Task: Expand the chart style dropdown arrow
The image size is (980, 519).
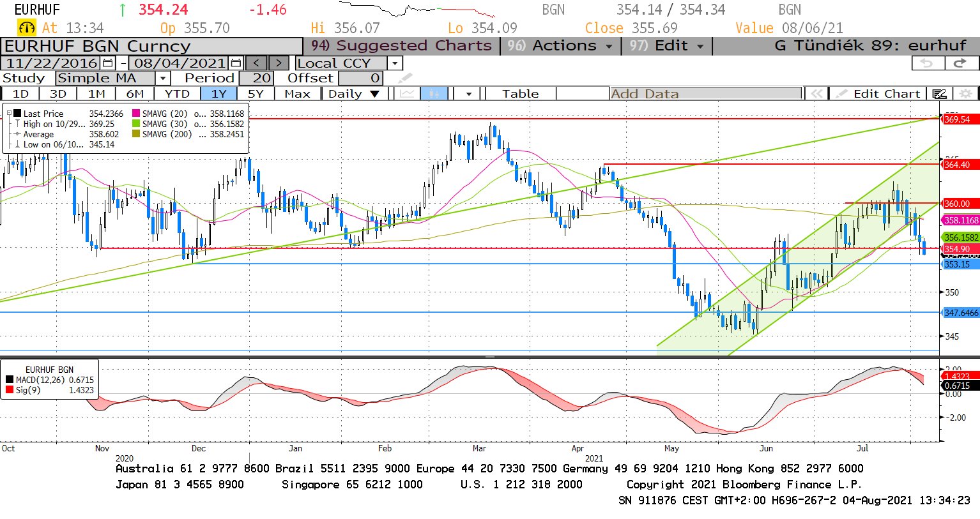Action: tap(469, 94)
